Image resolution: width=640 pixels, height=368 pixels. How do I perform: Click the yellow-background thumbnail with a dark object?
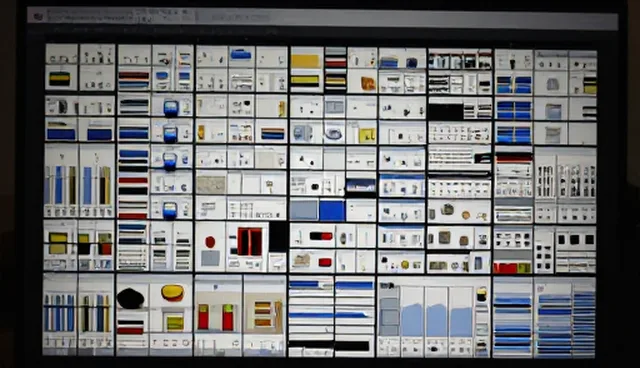(x=367, y=134)
